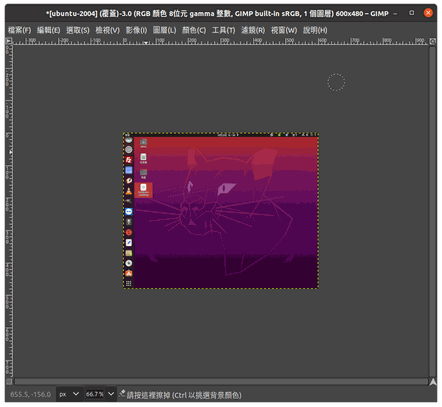Open the 工具(T) menu

(224, 30)
